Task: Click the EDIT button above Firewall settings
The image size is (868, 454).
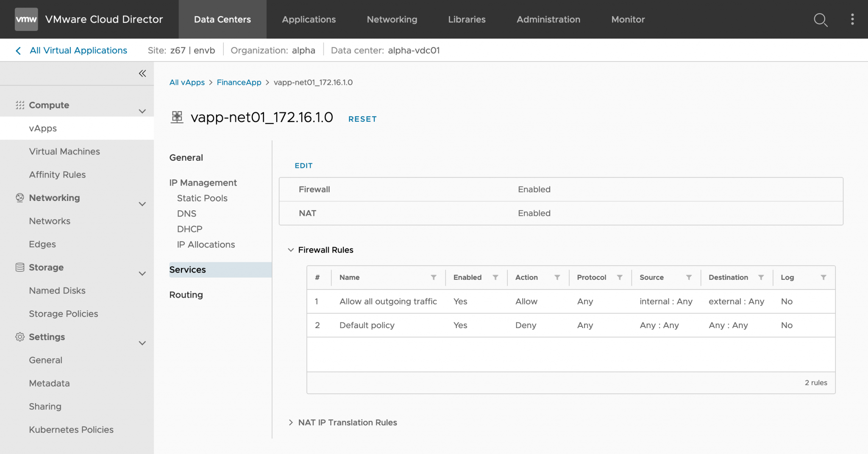Action: tap(303, 165)
